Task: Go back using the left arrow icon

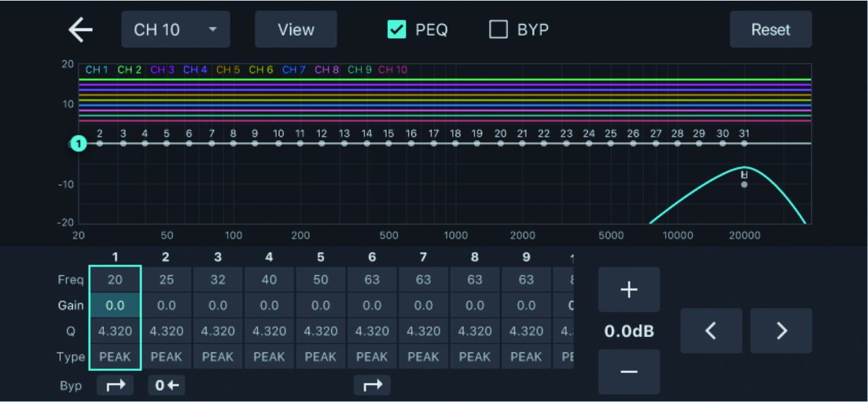Action: click(81, 30)
